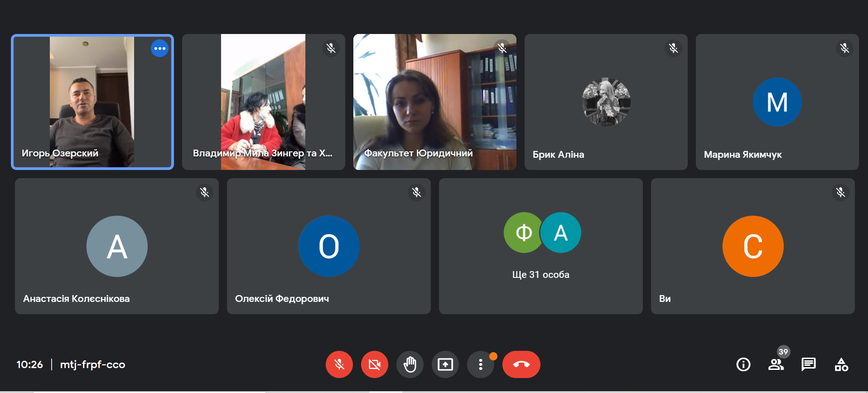Open the activities shapes icon
Image resolution: width=868 pixels, height=393 pixels.
pos(841,364)
